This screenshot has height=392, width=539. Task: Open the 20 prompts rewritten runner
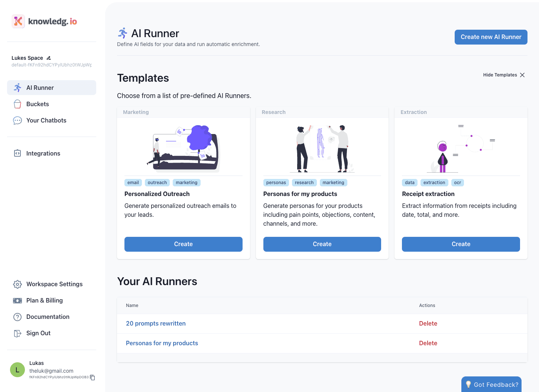coord(156,323)
